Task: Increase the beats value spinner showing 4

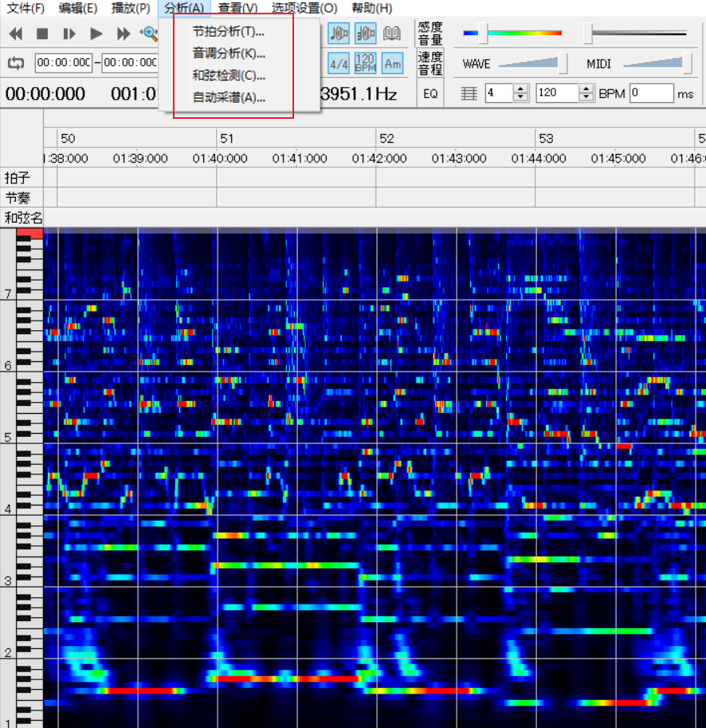Action: coord(521,89)
